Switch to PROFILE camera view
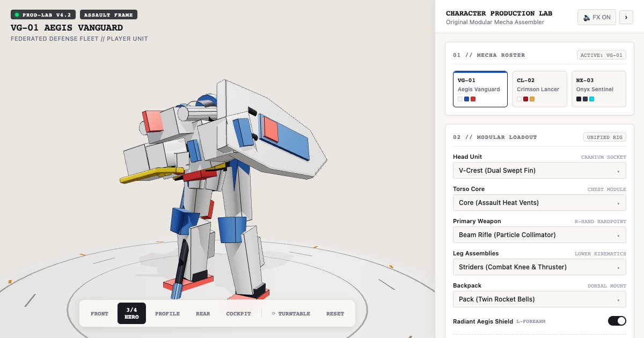Screen dimensions: 644x338 tap(167, 314)
